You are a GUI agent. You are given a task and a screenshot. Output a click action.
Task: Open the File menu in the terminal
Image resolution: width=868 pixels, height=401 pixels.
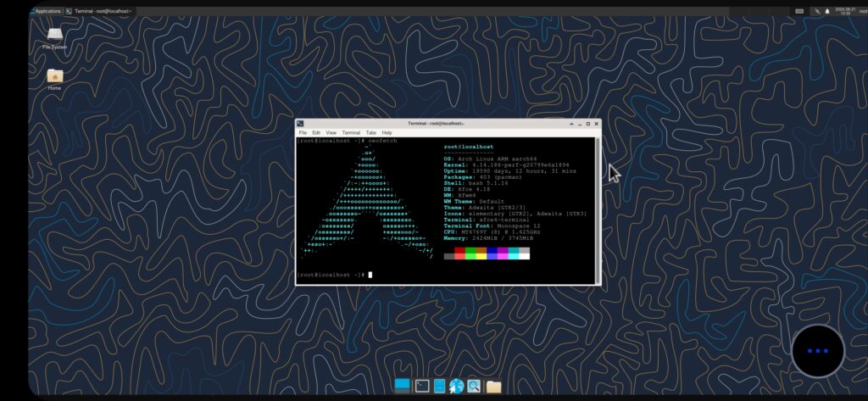click(x=303, y=133)
